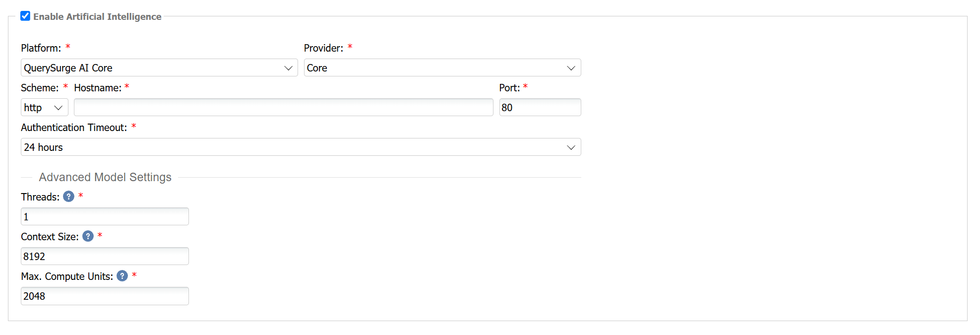
Task: Uncheck Enable Artificial Intelligence checkbox
Action: 25,16
